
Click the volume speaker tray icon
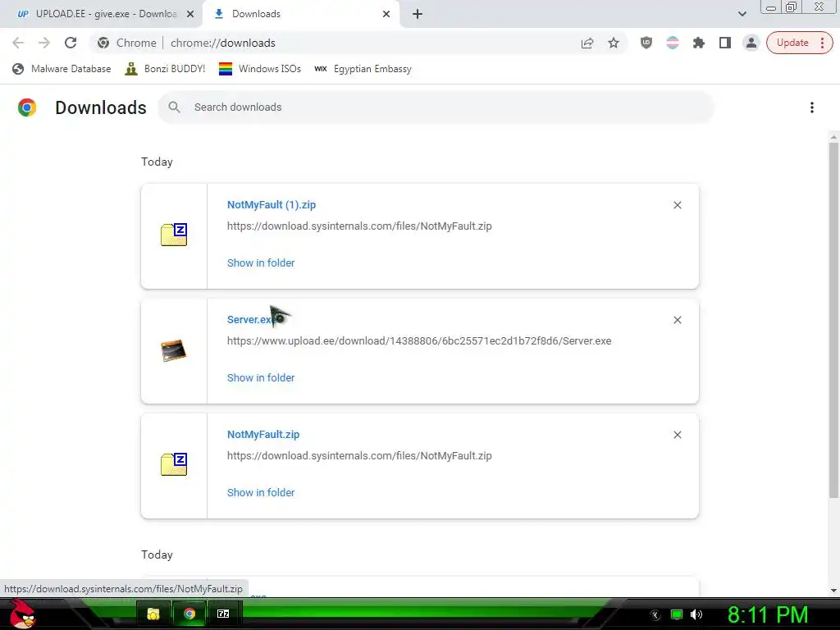696,614
